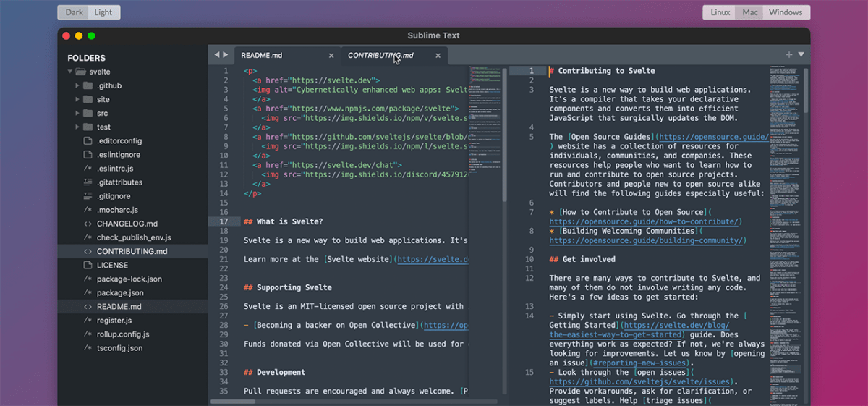The image size is (868, 406).
Task: Switch theme to Dark
Action: [74, 12]
